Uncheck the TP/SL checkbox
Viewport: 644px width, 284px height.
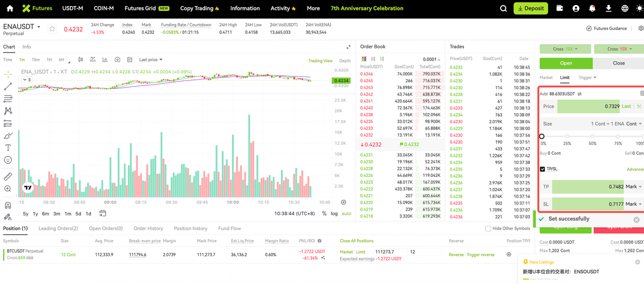[x=542, y=169]
